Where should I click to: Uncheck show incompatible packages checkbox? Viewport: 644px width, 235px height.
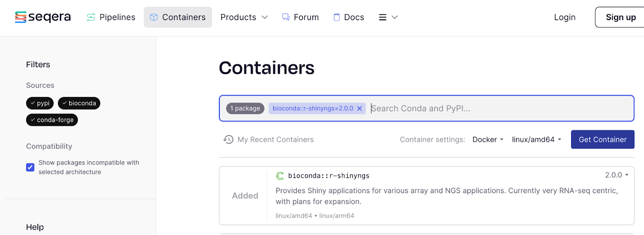[x=30, y=167]
